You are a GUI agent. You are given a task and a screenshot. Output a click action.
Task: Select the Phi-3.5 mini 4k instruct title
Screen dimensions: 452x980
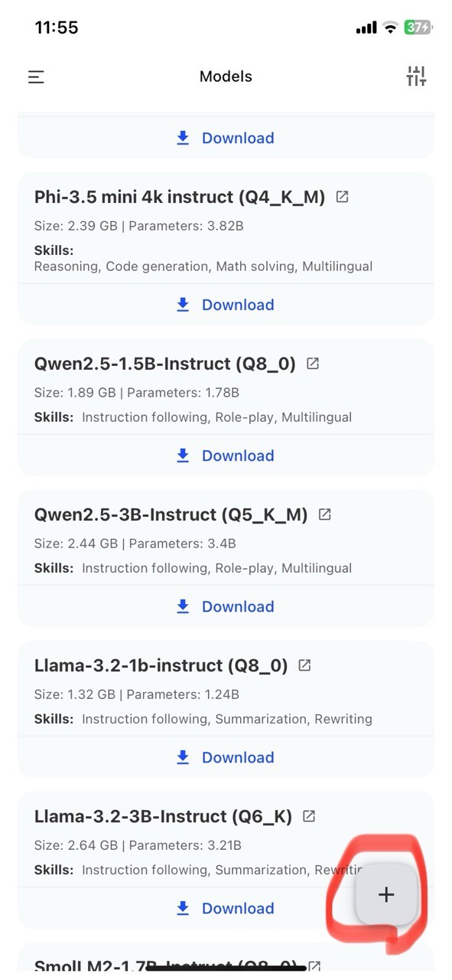coord(180,198)
